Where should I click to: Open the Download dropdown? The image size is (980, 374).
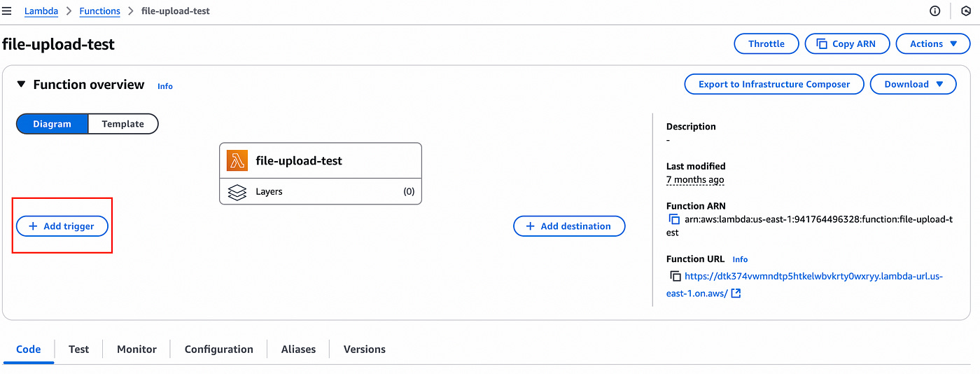point(913,84)
